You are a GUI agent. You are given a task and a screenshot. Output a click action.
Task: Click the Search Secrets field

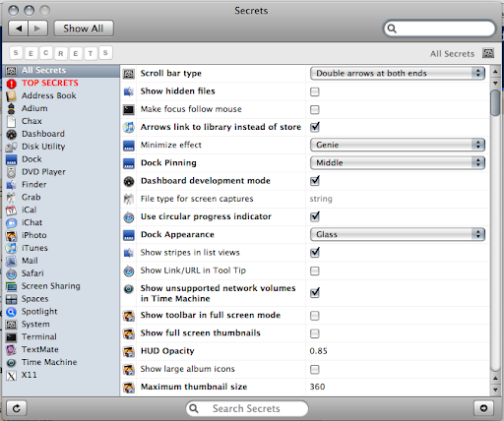coord(247,408)
